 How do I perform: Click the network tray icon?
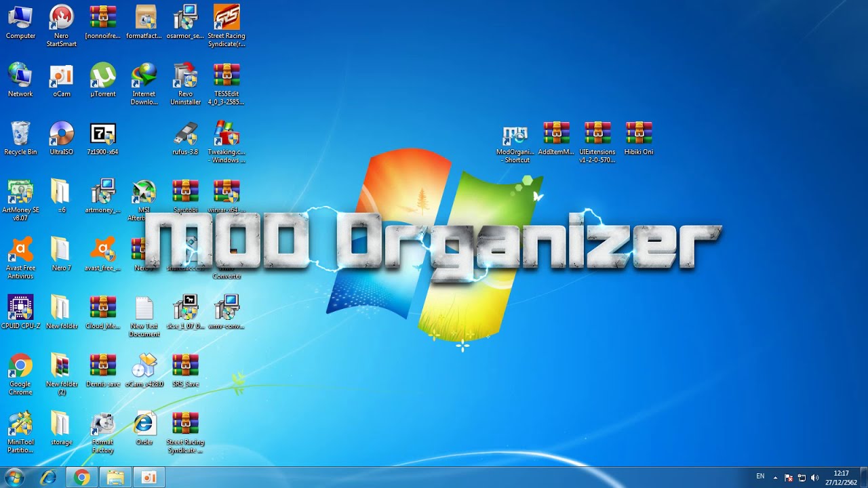tap(802, 478)
